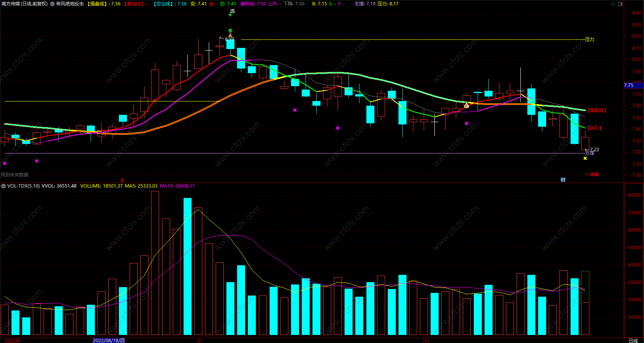Toggle the side panel icon at top-right
The image size is (644, 343).
click(620, 4)
